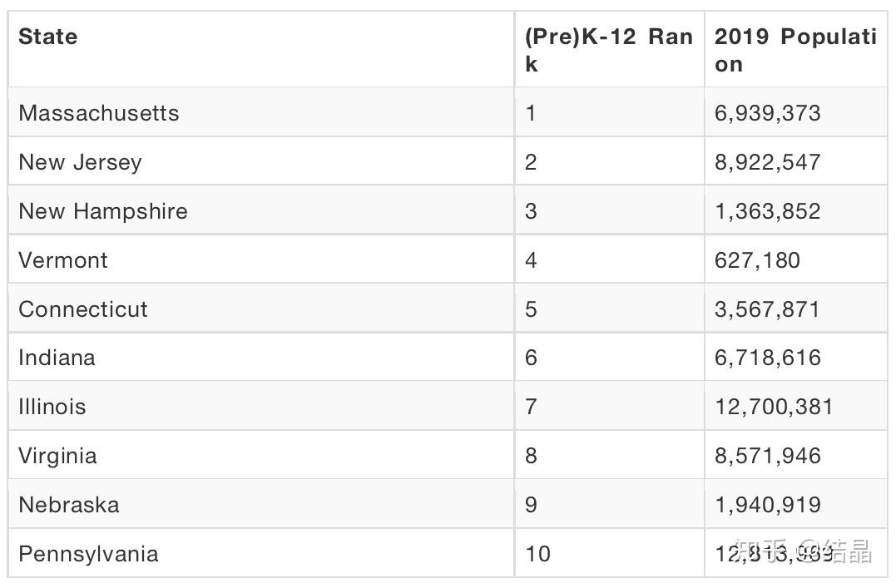The width and height of the screenshot is (896, 588).
Task: Select the New Jersey state cell
Action: [80, 162]
